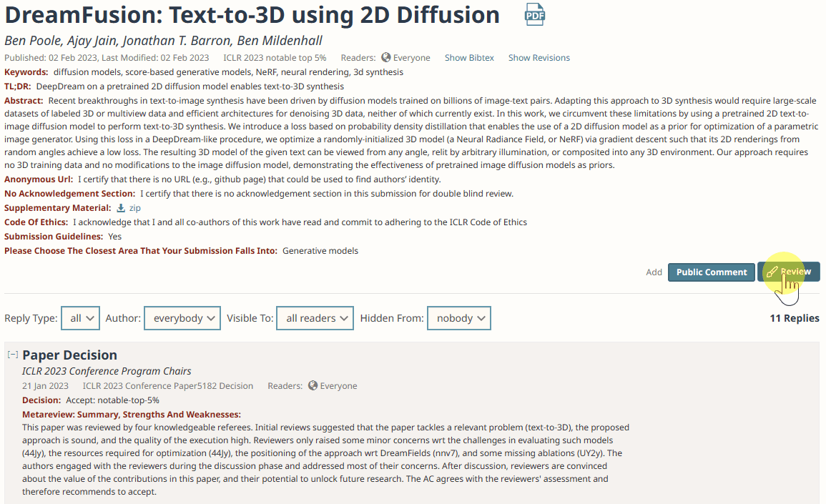This screenshot has height=504, width=826.
Task: Click the 21 Jan 2023 date text
Action: tap(45, 386)
